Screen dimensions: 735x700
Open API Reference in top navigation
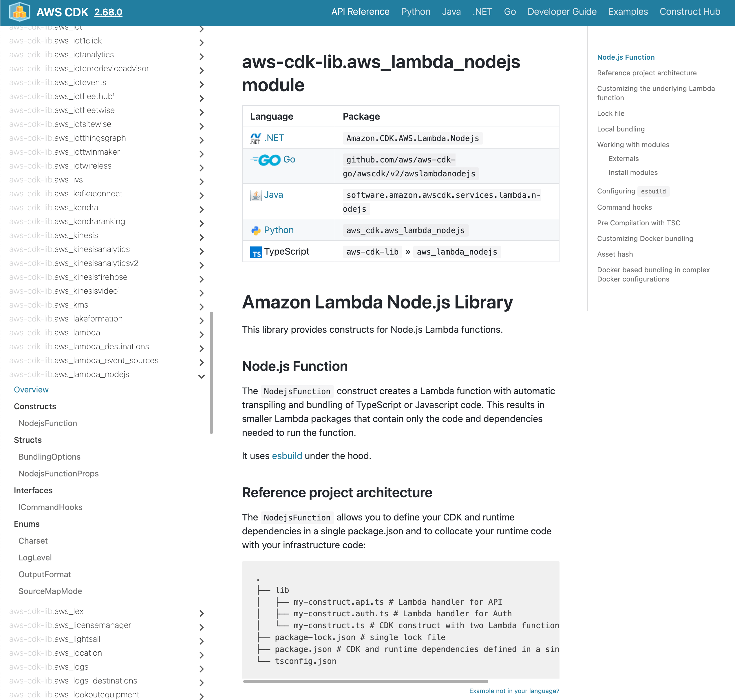point(360,12)
